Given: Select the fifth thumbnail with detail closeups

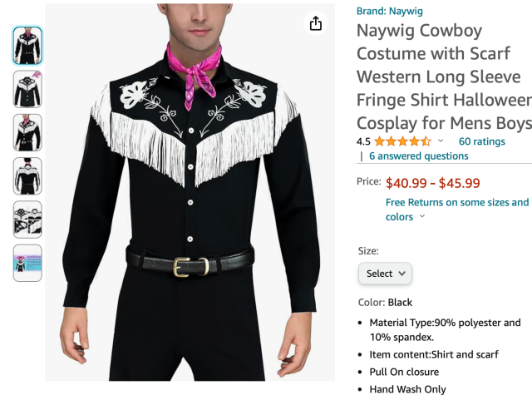Looking at the screenshot, I should (x=27, y=219).
